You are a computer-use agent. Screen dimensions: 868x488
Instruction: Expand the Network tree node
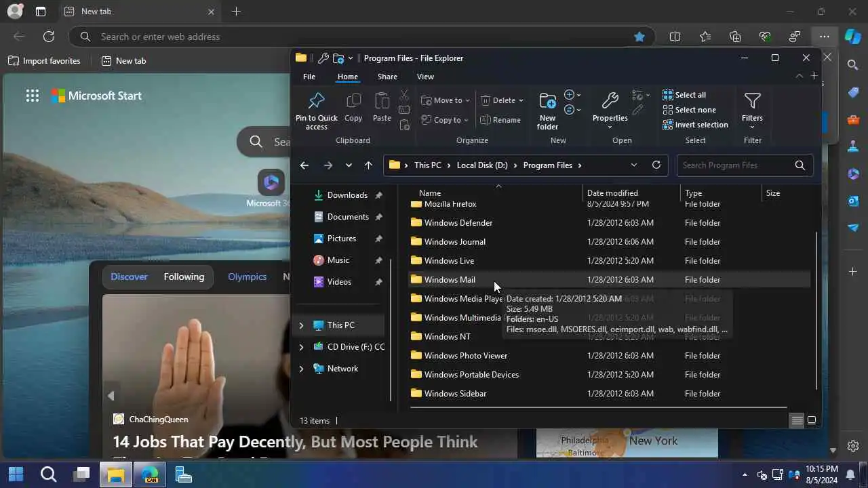tap(301, 369)
